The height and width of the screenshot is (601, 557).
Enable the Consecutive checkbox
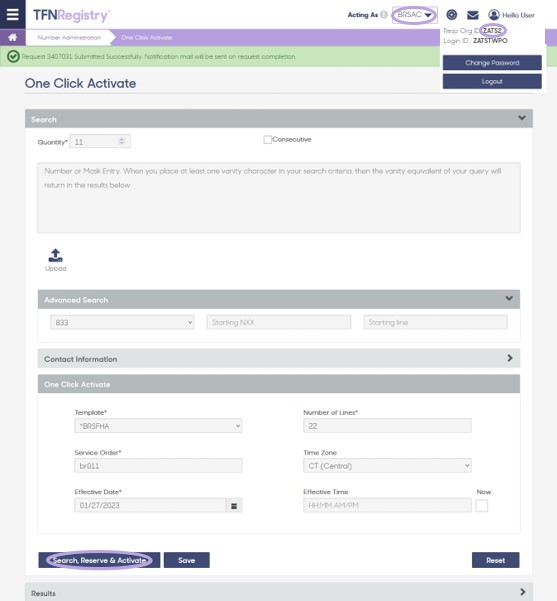[268, 140]
